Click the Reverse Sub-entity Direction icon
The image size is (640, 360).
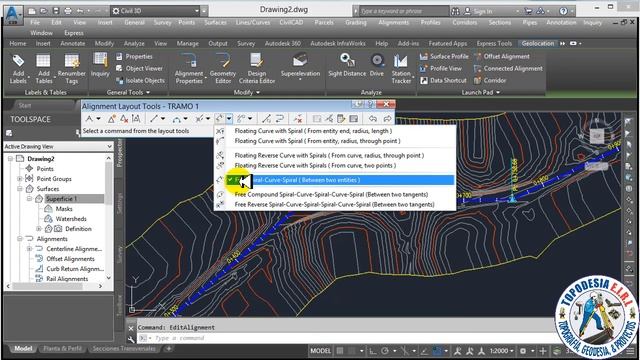tap(280, 119)
